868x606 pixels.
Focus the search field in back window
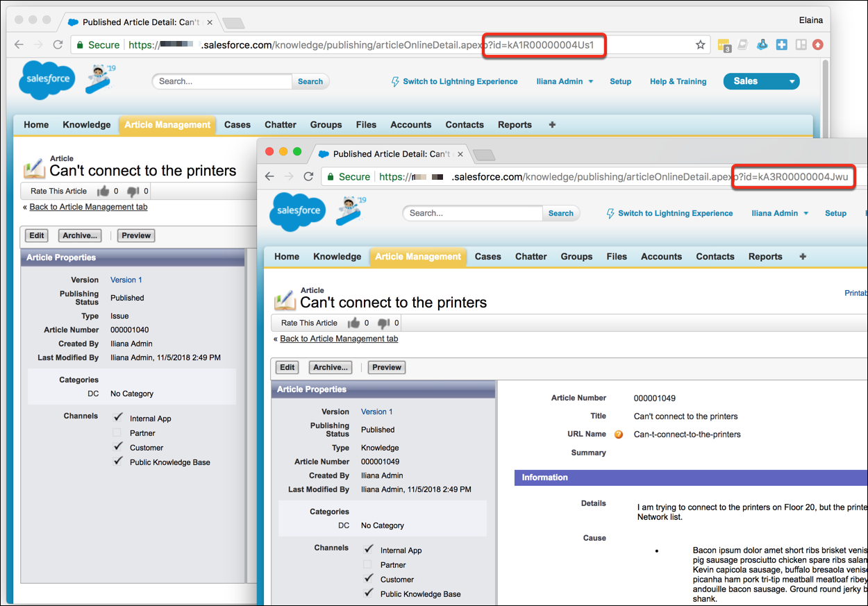pos(222,81)
